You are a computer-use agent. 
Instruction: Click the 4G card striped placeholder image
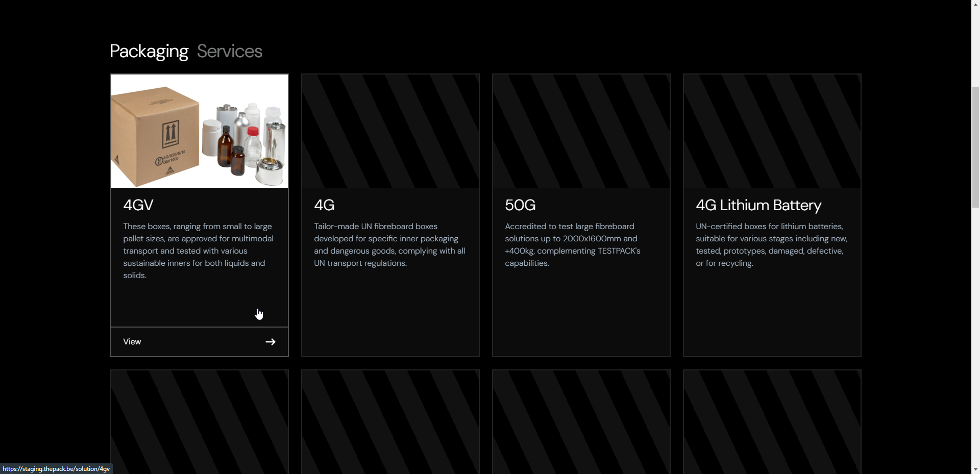(390, 131)
